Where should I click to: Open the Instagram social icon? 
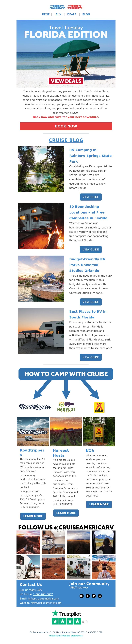[x=82, y=596]
